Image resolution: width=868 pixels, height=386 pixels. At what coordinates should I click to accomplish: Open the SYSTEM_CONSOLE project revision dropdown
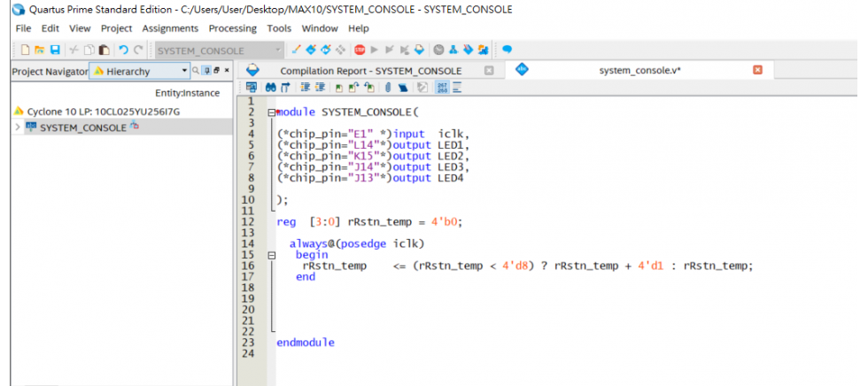click(276, 50)
